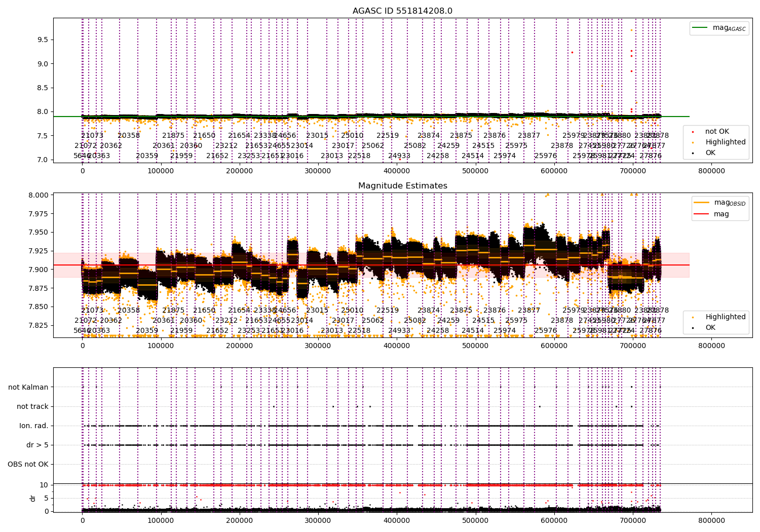
Task: Click green mag AGASC line sample in legend
Action: (700, 28)
